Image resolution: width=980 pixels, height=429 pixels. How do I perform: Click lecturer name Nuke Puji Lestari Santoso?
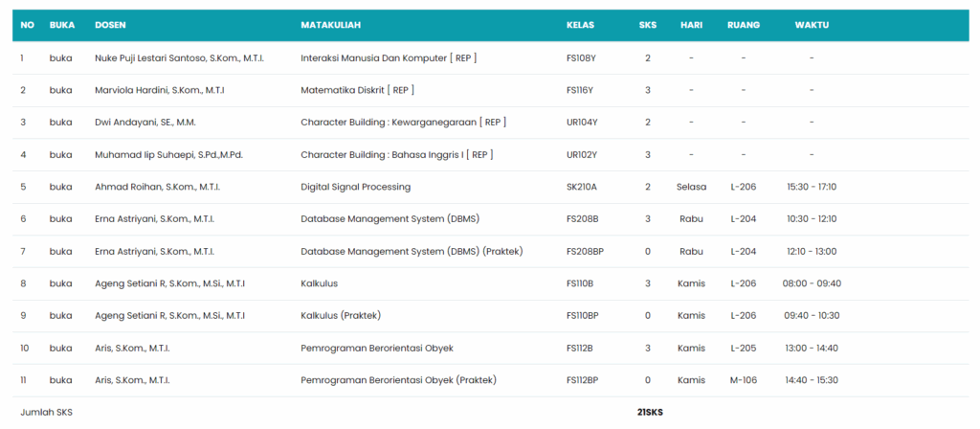pos(179,58)
